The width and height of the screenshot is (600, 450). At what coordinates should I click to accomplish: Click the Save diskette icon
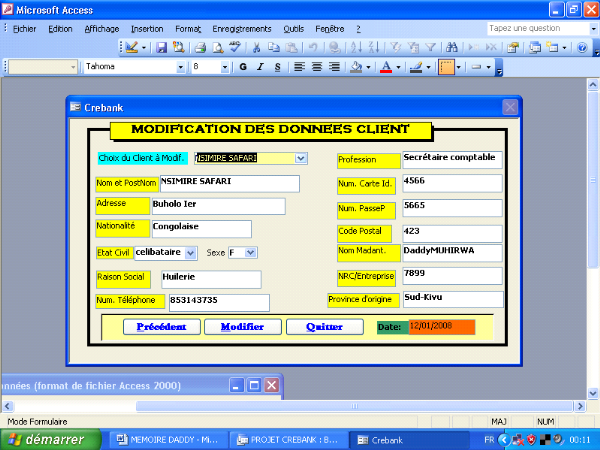[161, 47]
